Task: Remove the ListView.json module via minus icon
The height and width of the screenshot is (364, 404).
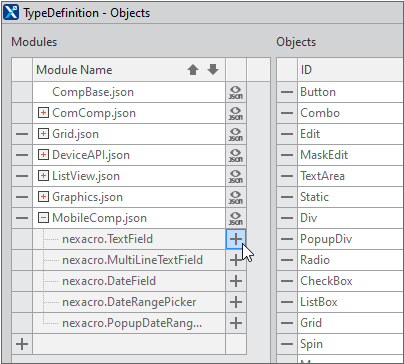Action: pyautogui.click(x=22, y=176)
